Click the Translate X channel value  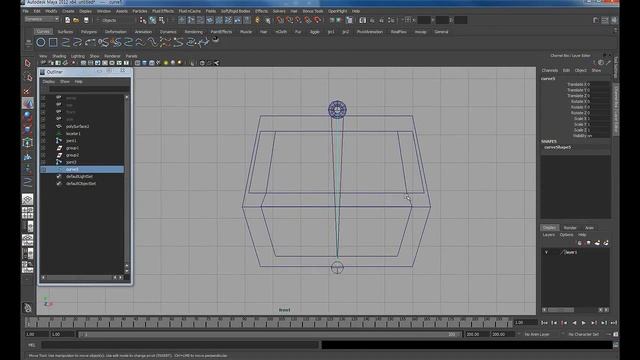(x=599, y=84)
